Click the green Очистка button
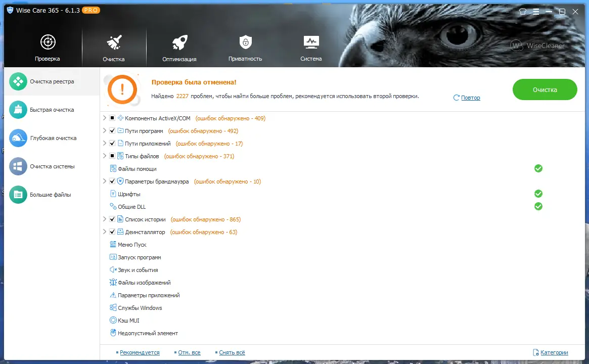 coord(545,89)
